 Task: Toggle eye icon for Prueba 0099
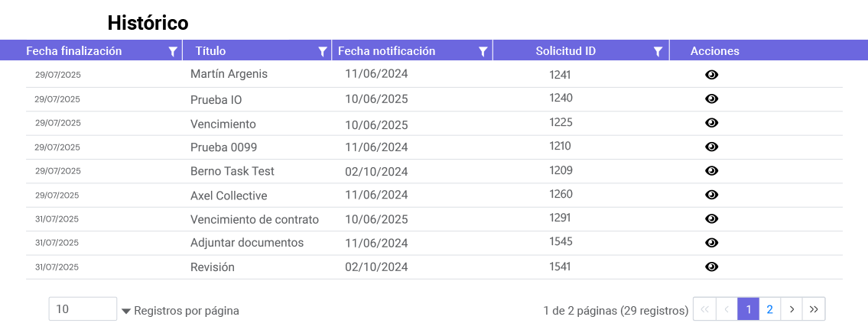pos(711,147)
